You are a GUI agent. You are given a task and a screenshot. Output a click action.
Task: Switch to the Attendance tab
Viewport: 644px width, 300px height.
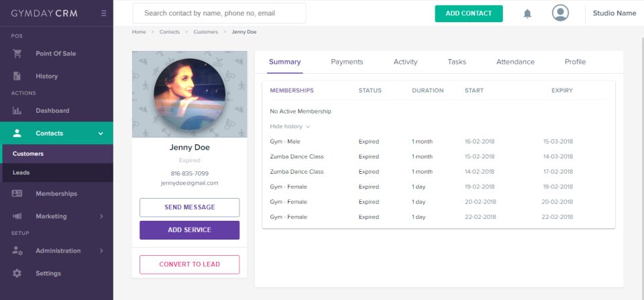[515, 62]
